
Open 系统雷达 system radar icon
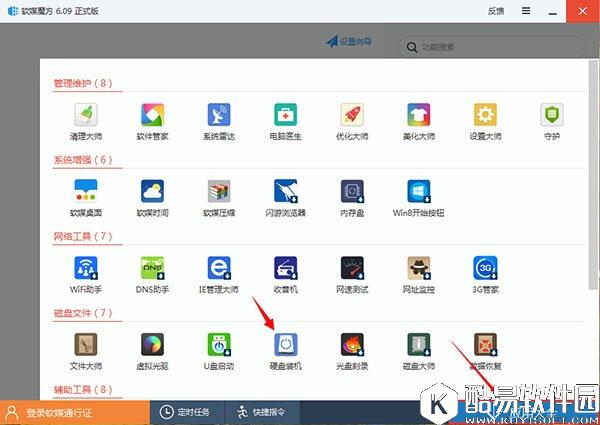(x=219, y=115)
